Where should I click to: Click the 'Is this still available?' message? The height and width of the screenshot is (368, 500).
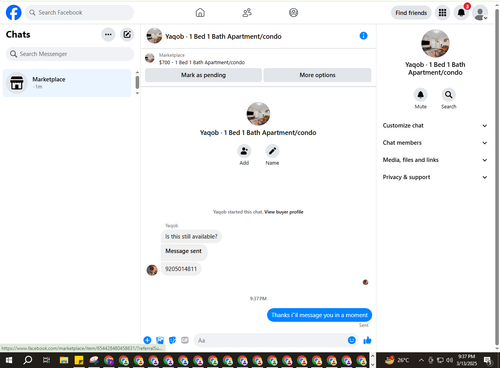coord(191,236)
